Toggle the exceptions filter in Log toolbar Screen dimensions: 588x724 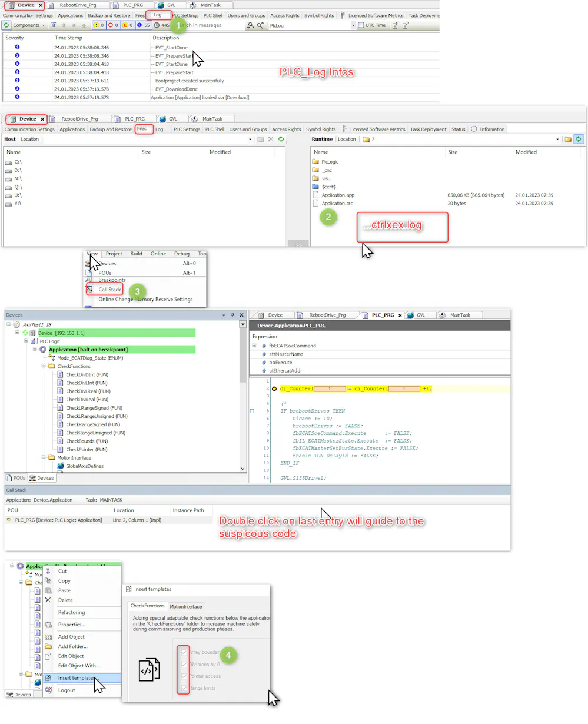click(x=128, y=25)
